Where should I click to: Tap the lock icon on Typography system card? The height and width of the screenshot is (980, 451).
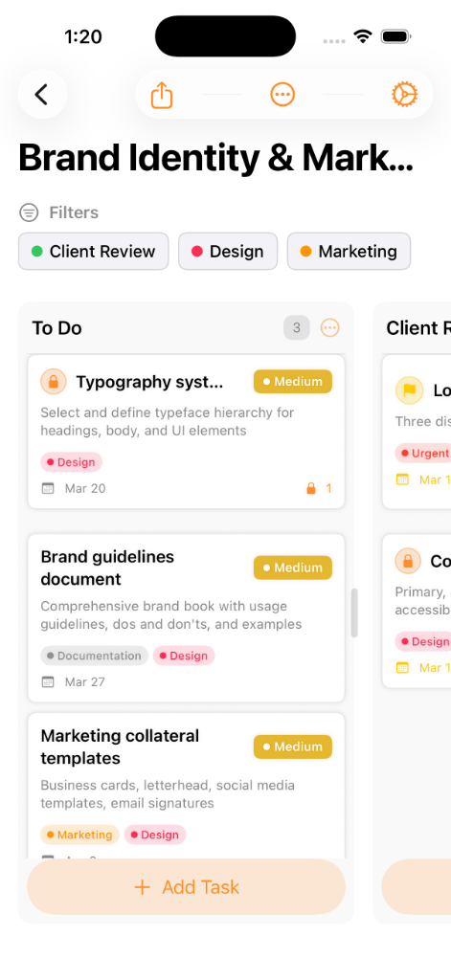54,381
